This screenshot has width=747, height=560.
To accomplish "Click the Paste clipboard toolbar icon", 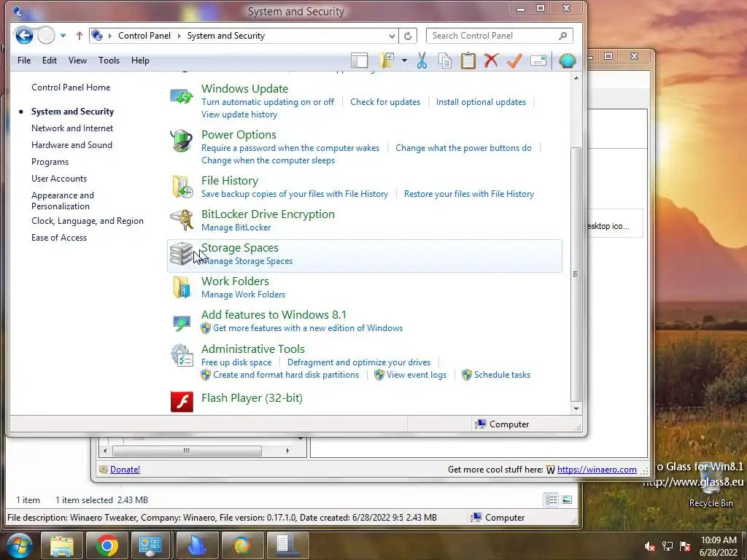I will [x=468, y=61].
